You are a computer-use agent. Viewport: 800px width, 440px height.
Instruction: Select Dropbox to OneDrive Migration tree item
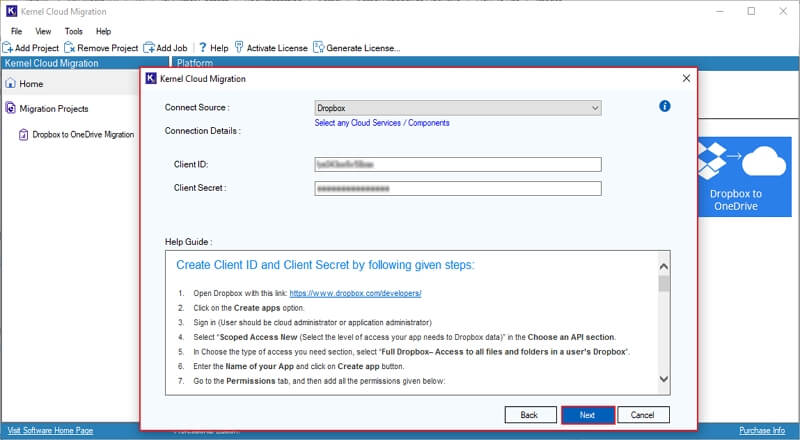coord(83,135)
